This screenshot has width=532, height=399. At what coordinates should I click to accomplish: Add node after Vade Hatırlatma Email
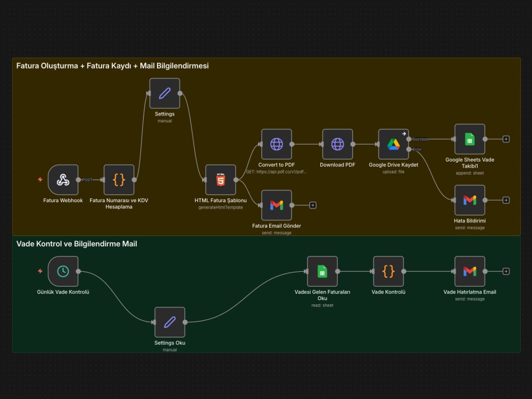(x=506, y=271)
